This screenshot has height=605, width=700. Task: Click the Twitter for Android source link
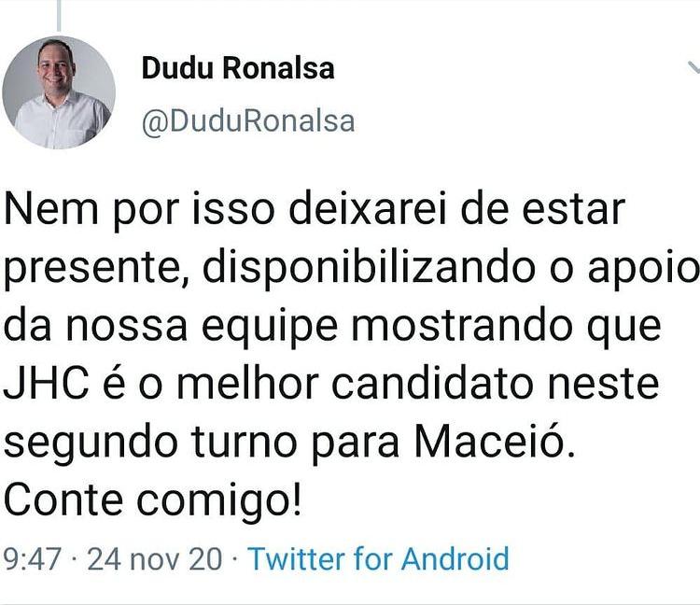[x=379, y=558]
